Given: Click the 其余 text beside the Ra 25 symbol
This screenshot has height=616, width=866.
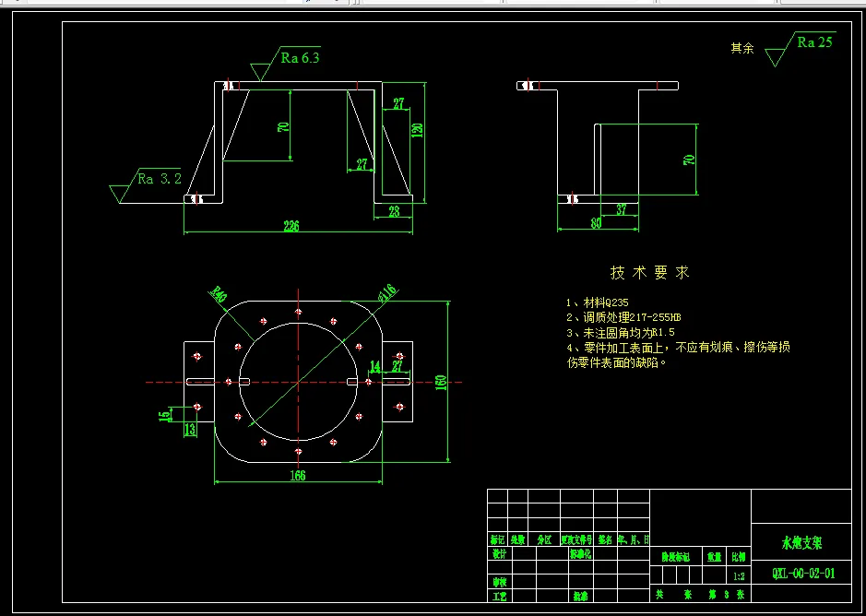Looking at the screenshot, I should click(x=742, y=48).
